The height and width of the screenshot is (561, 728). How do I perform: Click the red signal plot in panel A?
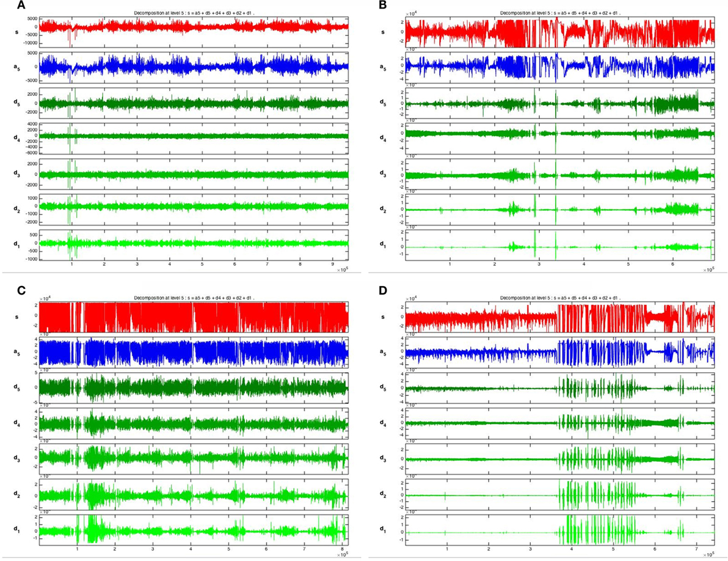[194, 32]
